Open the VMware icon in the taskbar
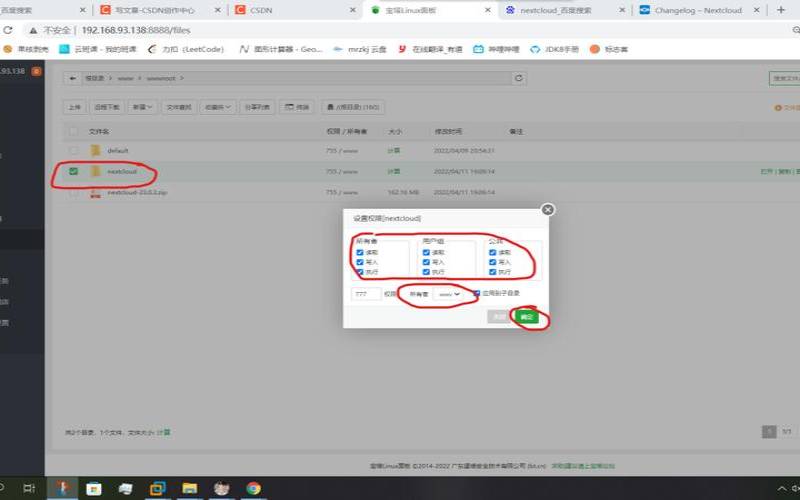The width and height of the screenshot is (800, 500). point(157,488)
